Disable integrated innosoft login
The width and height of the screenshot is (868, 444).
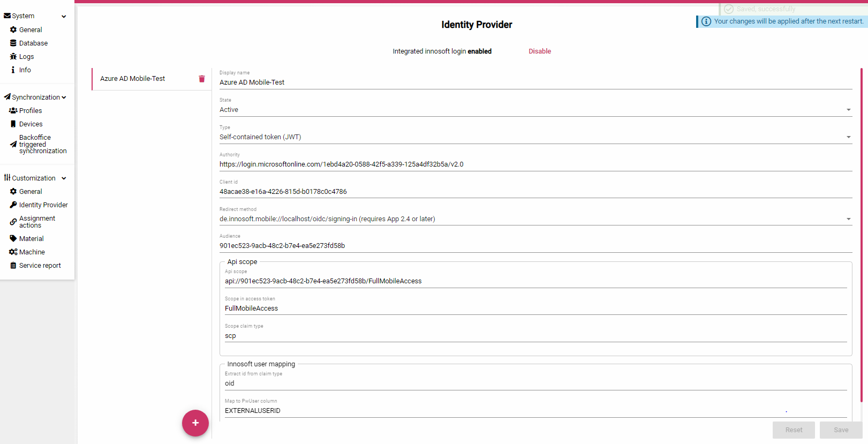click(x=540, y=51)
